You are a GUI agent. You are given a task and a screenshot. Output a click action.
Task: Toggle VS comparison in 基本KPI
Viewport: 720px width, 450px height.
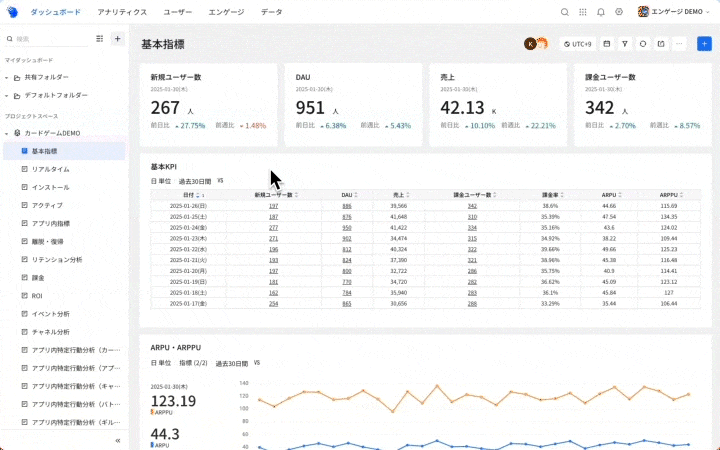click(x=220, y=181)
